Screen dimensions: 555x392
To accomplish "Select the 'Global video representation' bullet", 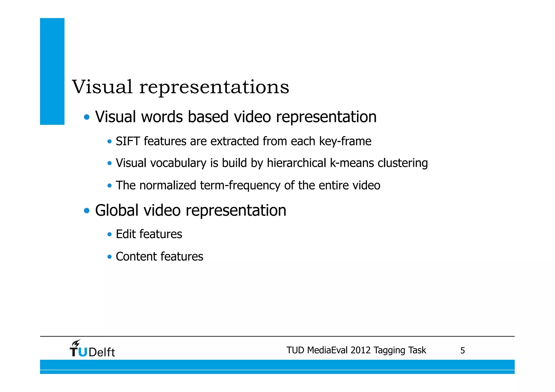I will (191, 210).
